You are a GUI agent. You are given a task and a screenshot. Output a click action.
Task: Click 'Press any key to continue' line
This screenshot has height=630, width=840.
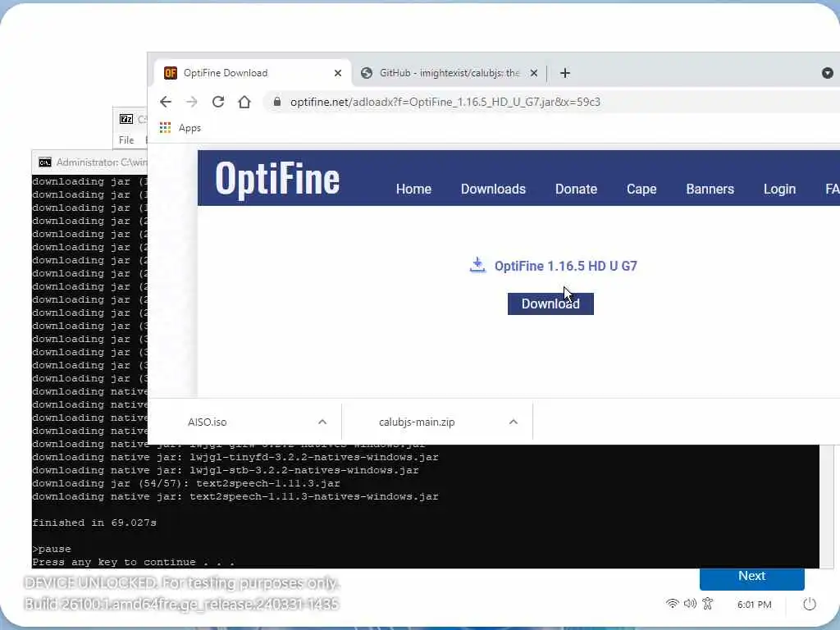coord(134,563)
